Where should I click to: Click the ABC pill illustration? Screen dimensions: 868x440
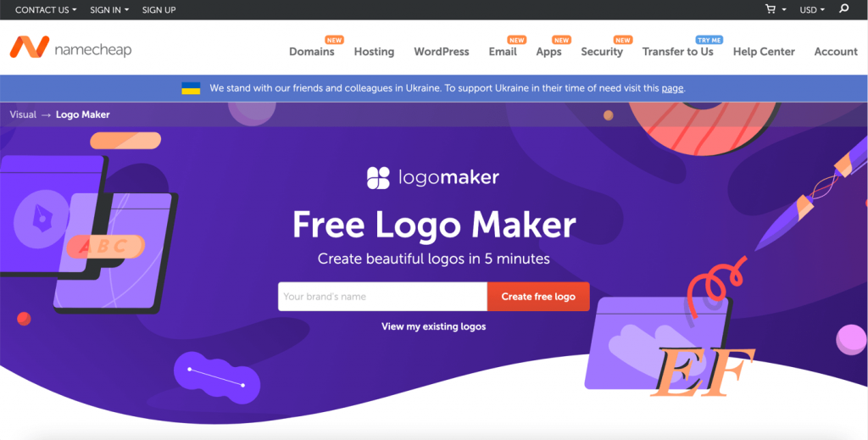coord(106,247)
